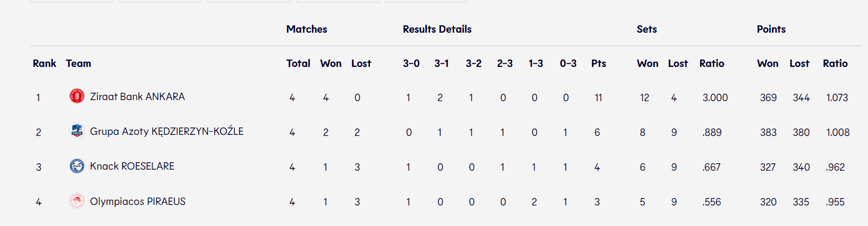
Task: Click the 3-0 results column header
Action: coord(411,64)
